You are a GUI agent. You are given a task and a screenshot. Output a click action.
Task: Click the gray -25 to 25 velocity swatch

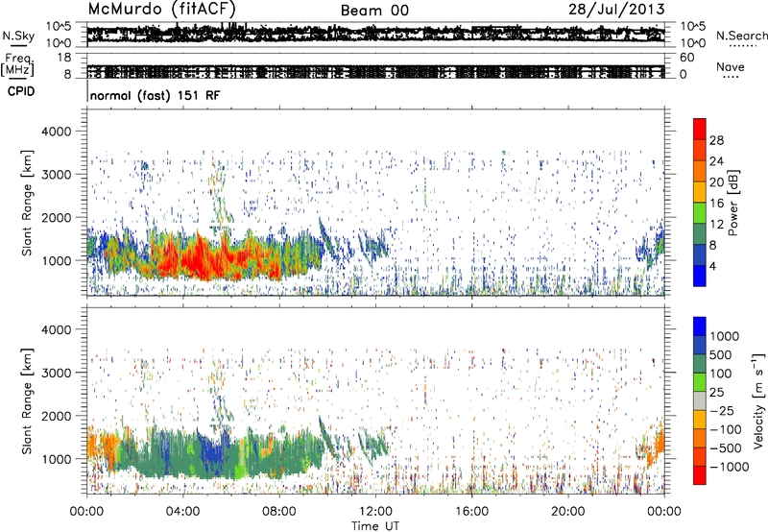click(x=700, y=400)
